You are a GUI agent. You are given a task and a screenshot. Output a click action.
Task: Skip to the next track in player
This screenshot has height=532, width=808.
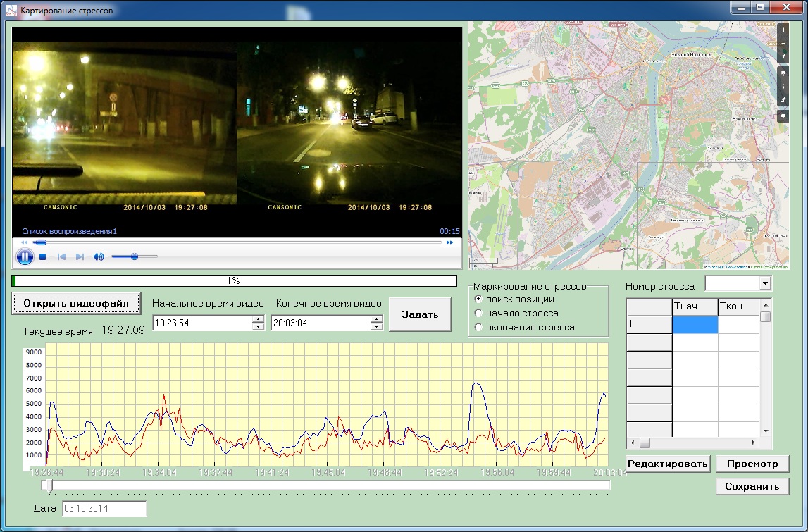coord(80,257)
